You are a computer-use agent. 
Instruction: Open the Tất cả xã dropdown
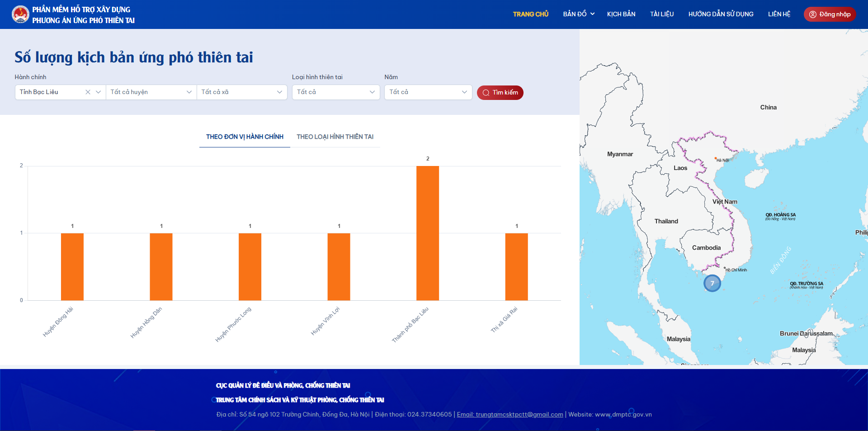tap(242, 92)
